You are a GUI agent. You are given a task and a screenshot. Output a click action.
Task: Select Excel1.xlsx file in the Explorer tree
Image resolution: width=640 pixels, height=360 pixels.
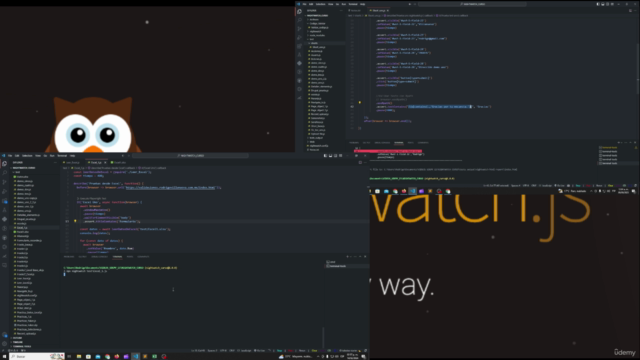pos(23,232)
